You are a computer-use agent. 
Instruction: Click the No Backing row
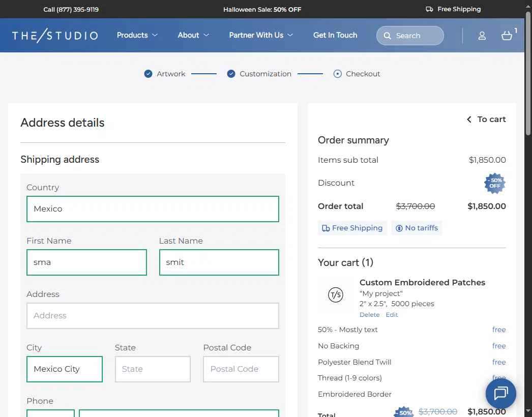tap(411, 346)
